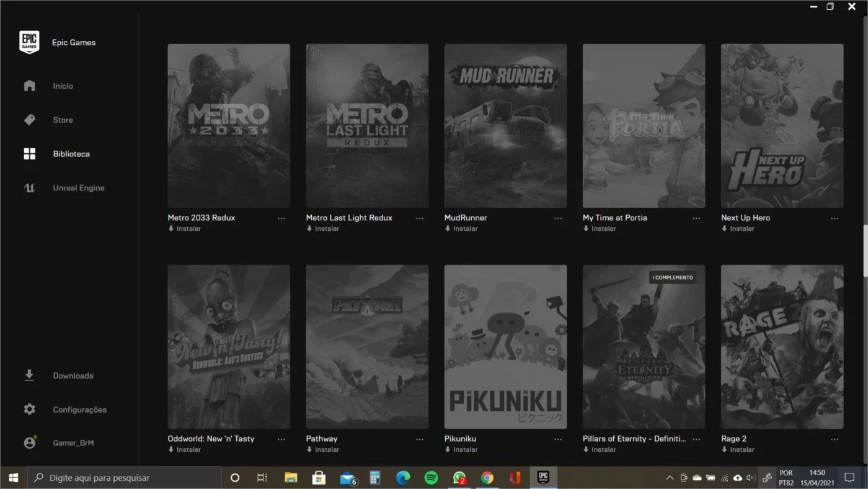Screen dimensions: 868x489
Task: Click Instalar under My Time at Portia
Action: (x=599, y=228)
